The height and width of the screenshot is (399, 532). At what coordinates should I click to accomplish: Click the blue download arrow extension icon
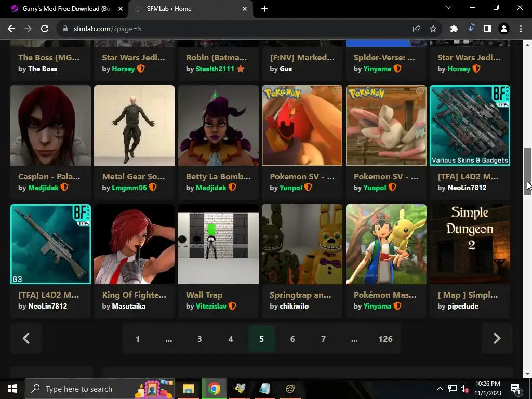tap(471, 29)
